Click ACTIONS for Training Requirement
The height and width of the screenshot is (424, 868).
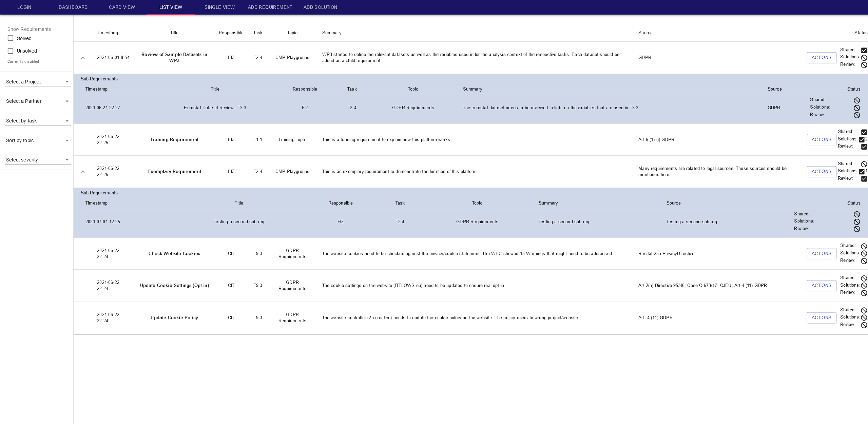click(821, 140)
